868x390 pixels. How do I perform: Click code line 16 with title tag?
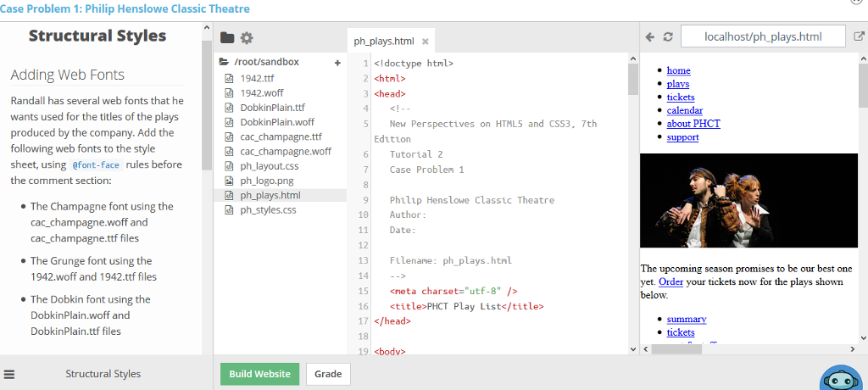(467, 306)
